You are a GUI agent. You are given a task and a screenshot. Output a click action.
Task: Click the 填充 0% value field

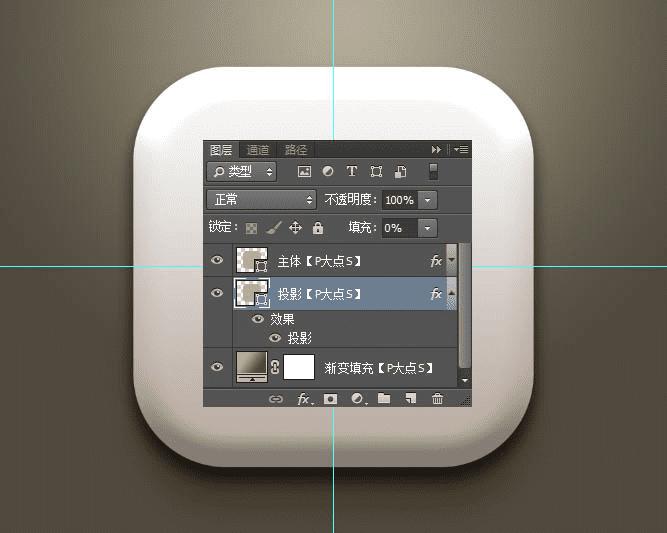pos(400,228)
